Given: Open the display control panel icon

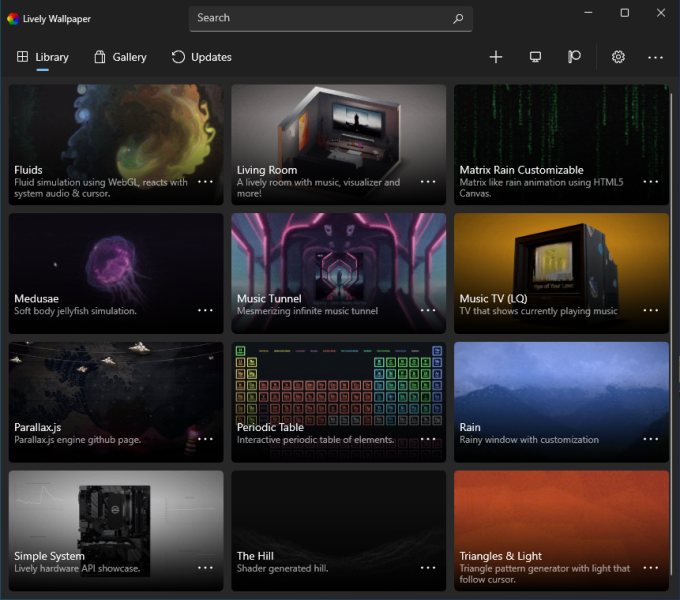Looking at the screenshot, I should pyautogui.click(x=536, y=57).
